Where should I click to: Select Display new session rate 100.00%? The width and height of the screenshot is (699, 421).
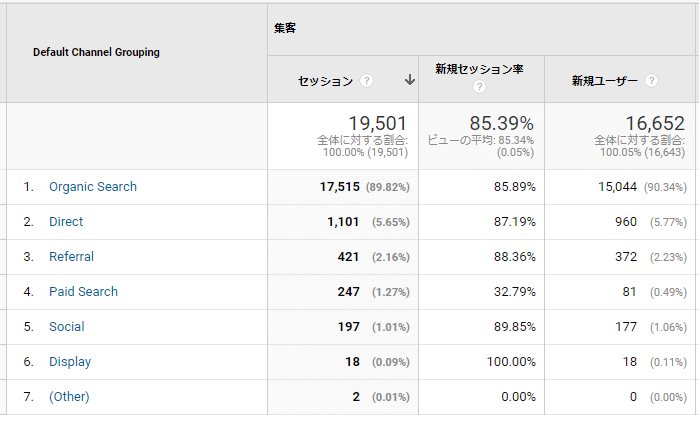pos(511,362)
